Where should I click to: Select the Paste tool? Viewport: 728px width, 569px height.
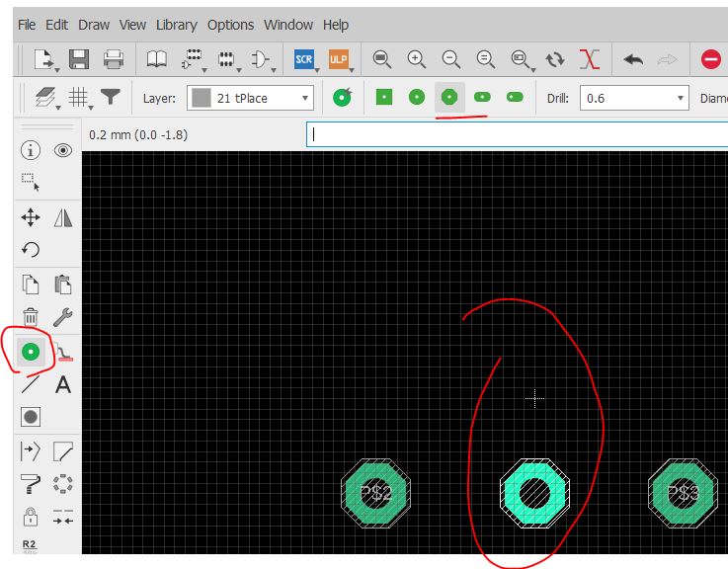[x=63, y=284]
